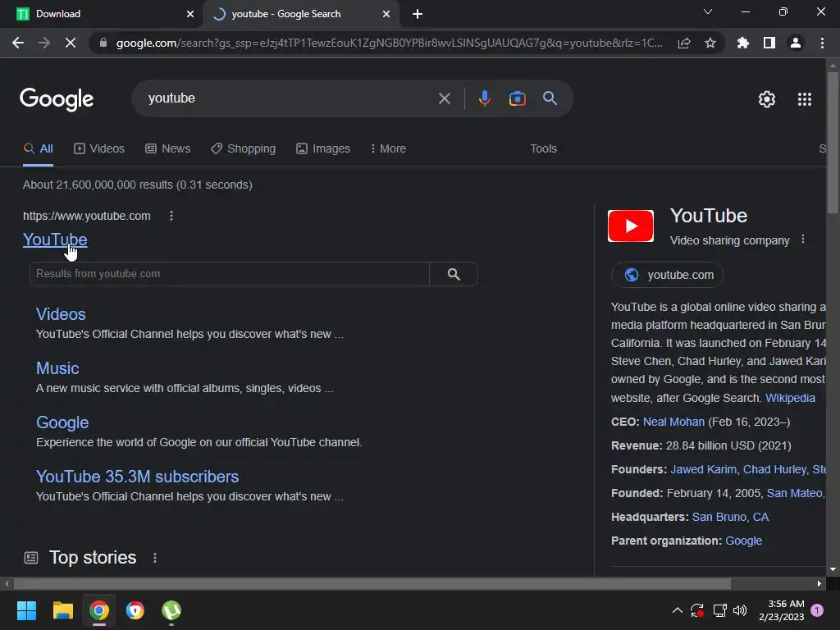
Task: Open YouTube 35.3M subscribers link
Action: coord(137,477)
